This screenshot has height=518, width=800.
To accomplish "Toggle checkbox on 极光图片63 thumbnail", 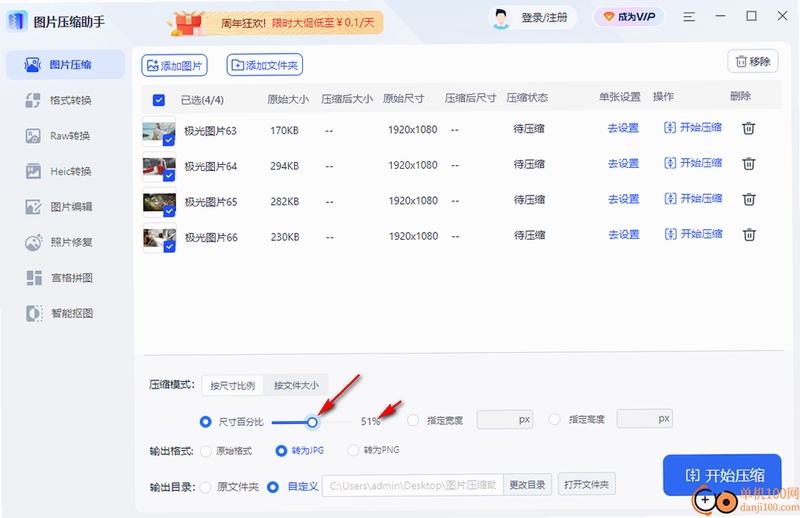I will (x=169, y=140).
